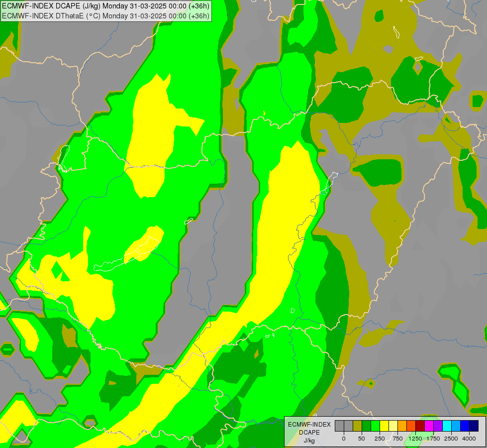The image size is (487, 448).
Task: Click the bright yellow legend swatch
Action: pyautogui.click(x=384, y=426)
